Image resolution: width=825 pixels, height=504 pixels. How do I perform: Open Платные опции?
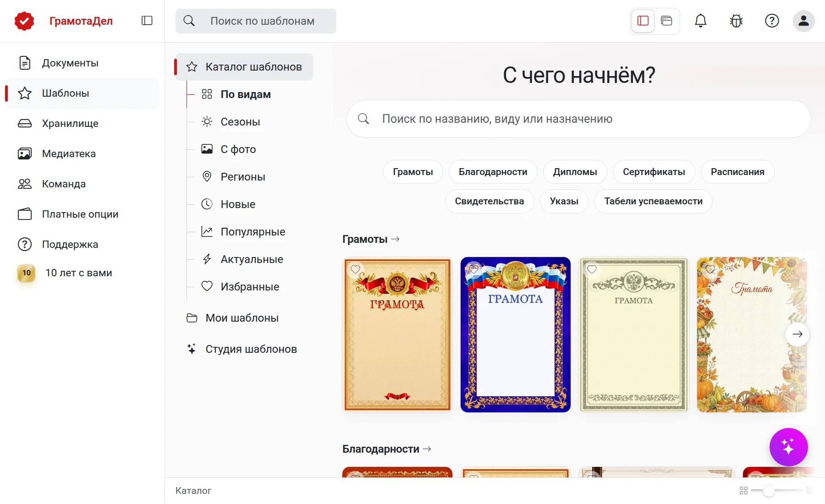(x=82, y=214)
